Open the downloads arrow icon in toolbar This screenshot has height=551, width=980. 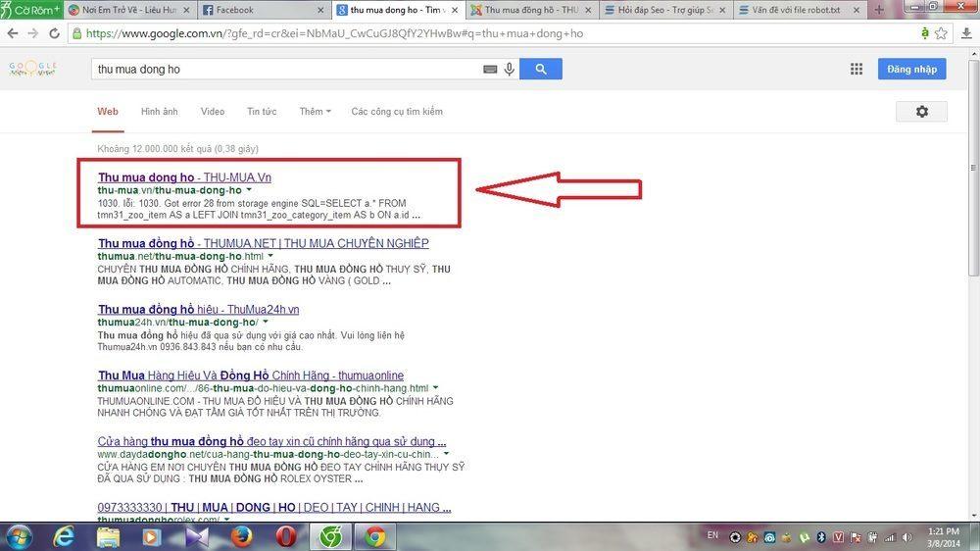coord(966,33)
